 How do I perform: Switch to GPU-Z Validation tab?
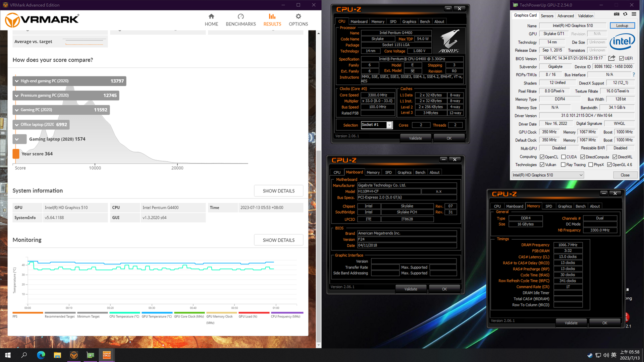[x=586, y=16]
